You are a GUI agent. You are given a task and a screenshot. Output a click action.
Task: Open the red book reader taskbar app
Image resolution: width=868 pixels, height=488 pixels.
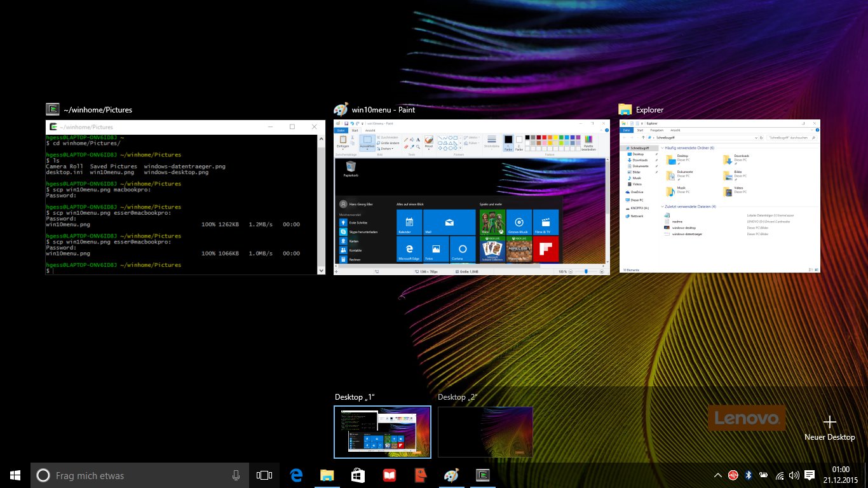(x=389, y=475)
